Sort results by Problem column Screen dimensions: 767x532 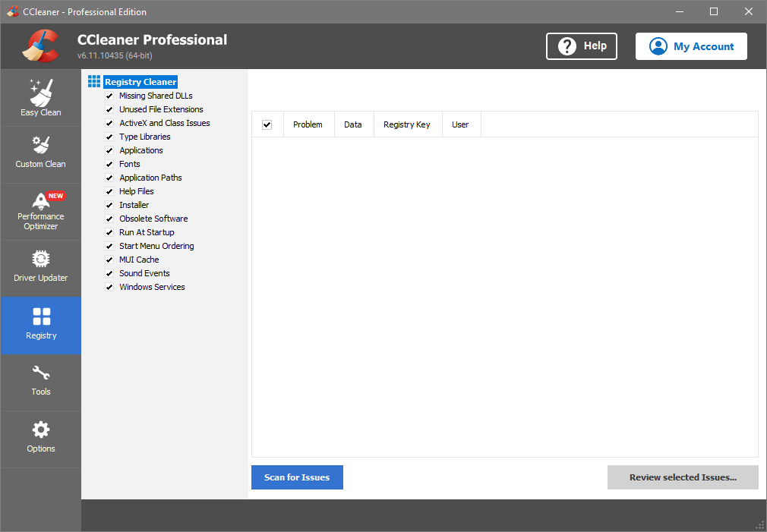coord(308,124)
